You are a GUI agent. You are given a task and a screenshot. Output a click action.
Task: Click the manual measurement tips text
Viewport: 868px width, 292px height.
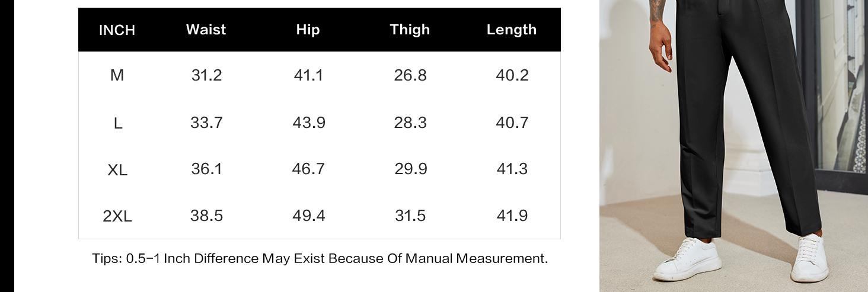(x=320, y=258)
